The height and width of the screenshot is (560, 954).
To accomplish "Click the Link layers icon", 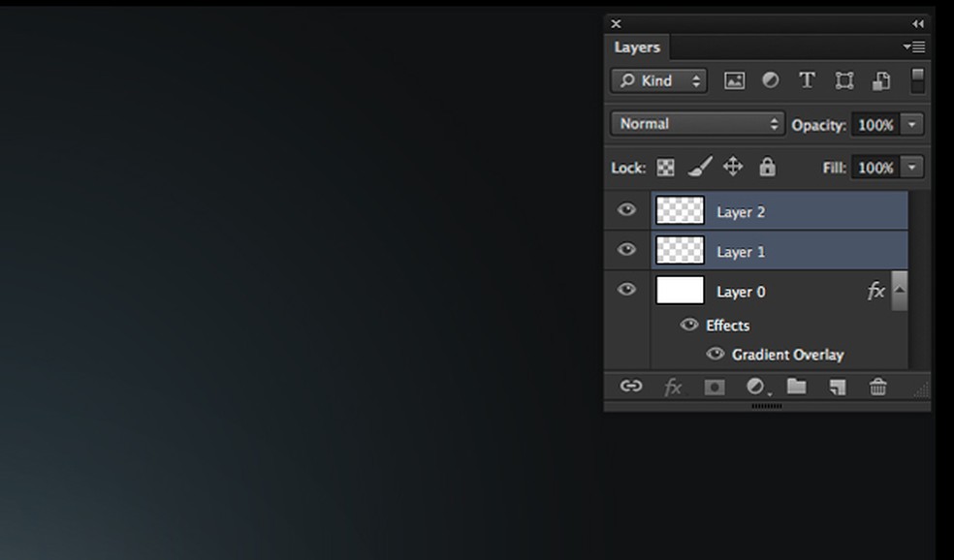I will [x=631, y=387].
